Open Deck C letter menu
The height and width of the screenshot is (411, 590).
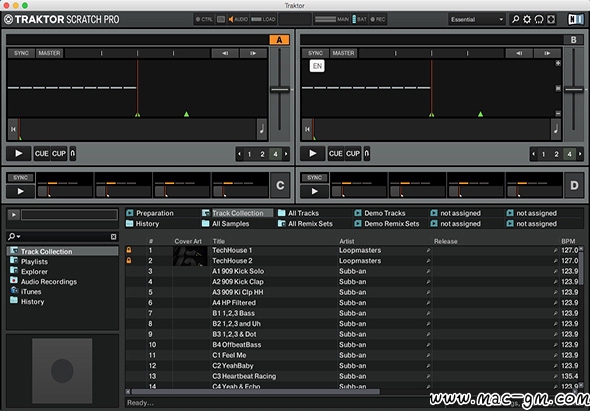coord(280,185)
